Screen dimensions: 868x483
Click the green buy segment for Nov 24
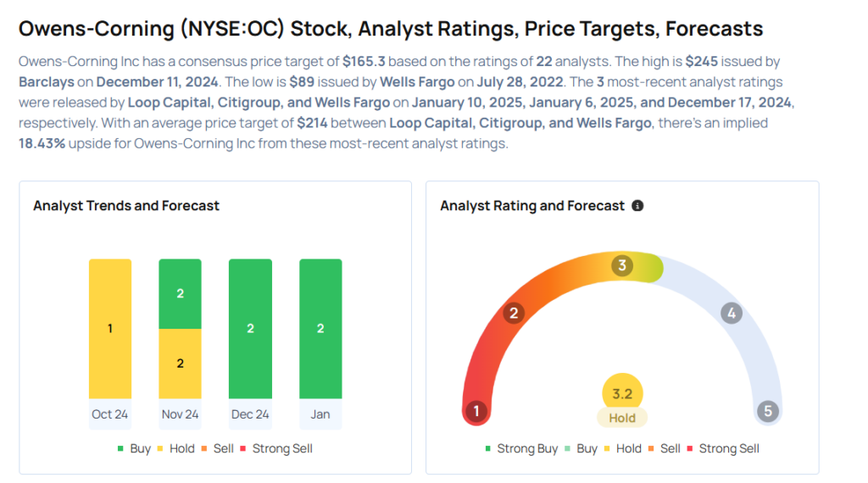coord(180,294)
